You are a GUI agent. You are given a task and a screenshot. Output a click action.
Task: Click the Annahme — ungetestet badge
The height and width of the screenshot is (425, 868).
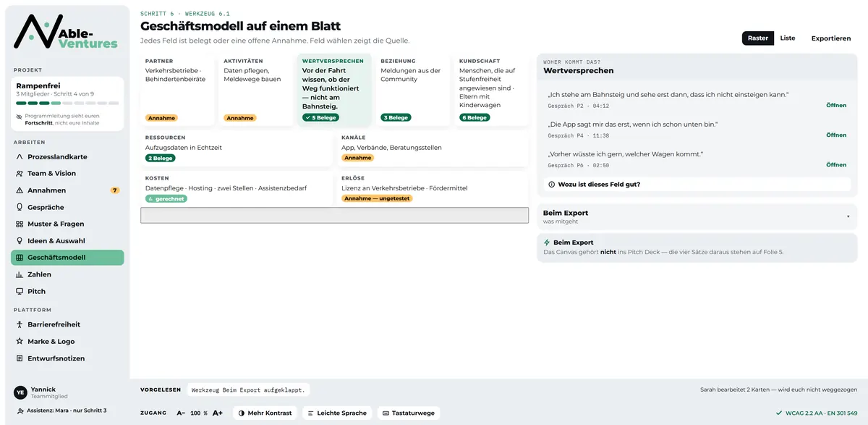point(377,198)
